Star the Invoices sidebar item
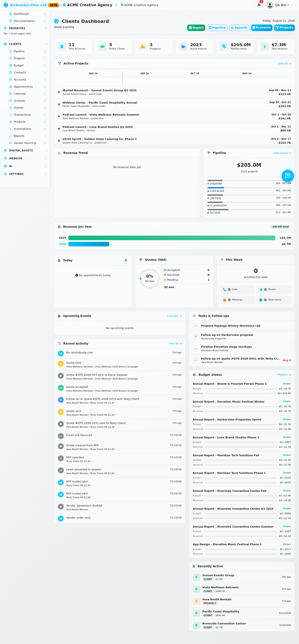The image size is (299, 644). point(45,101)
